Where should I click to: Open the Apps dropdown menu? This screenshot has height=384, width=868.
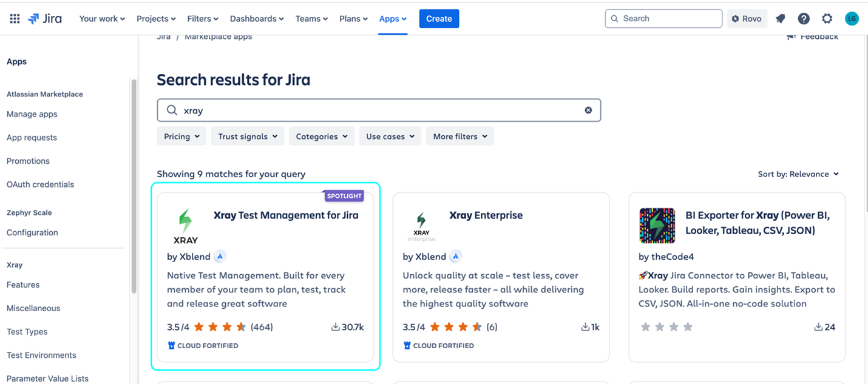393,19
